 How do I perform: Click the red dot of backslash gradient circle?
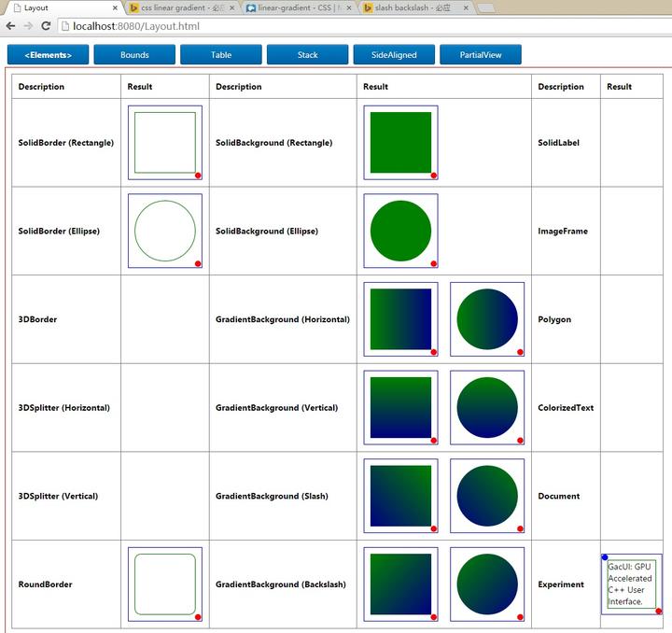(520, 617)
